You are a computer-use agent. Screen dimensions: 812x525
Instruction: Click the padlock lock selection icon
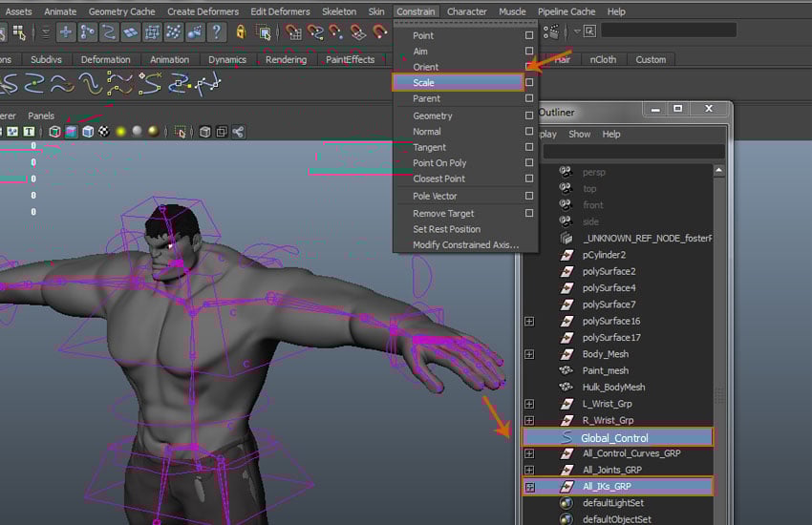(241, 32)
